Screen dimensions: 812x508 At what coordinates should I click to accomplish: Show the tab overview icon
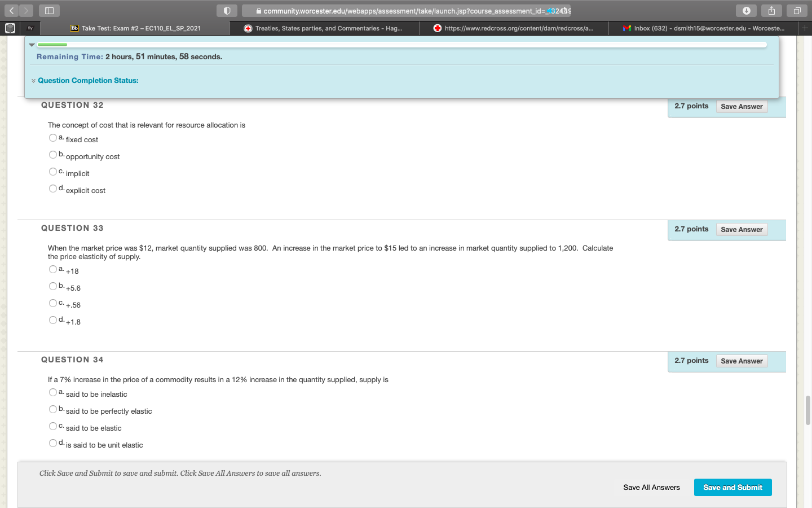pyautogui.click(x=797, y=11)
